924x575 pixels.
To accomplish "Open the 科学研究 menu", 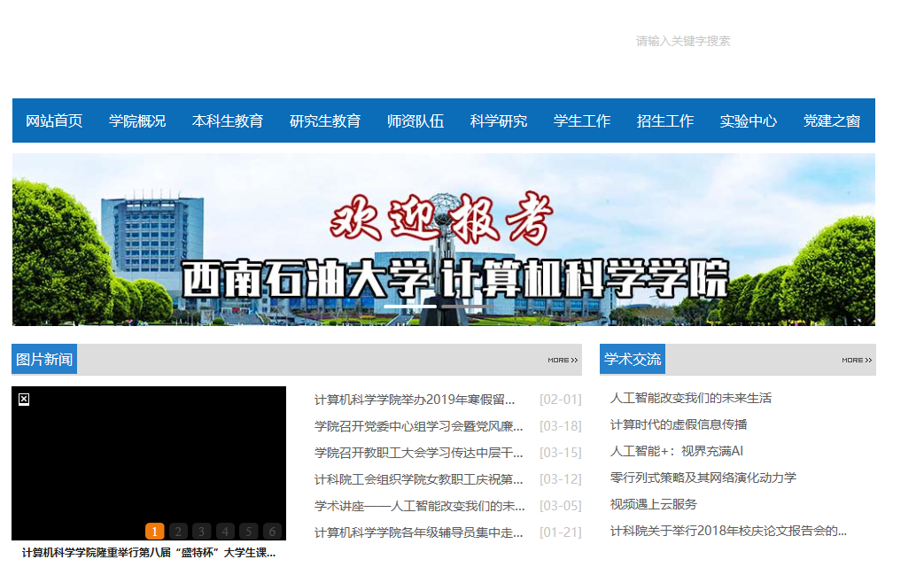I will pos(499,120).
